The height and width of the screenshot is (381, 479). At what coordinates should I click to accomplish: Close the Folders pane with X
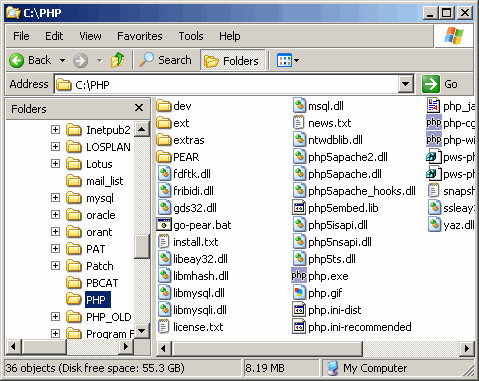coord(139,108)
